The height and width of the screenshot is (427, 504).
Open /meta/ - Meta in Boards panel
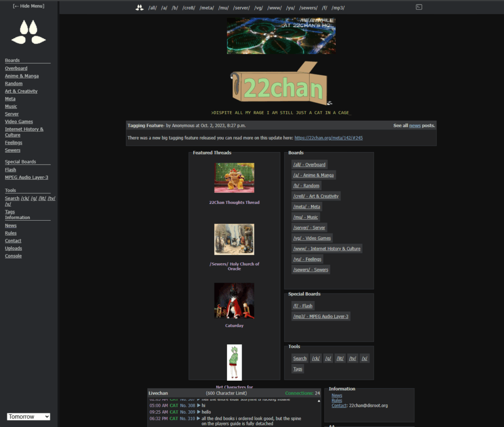[307, 207]
